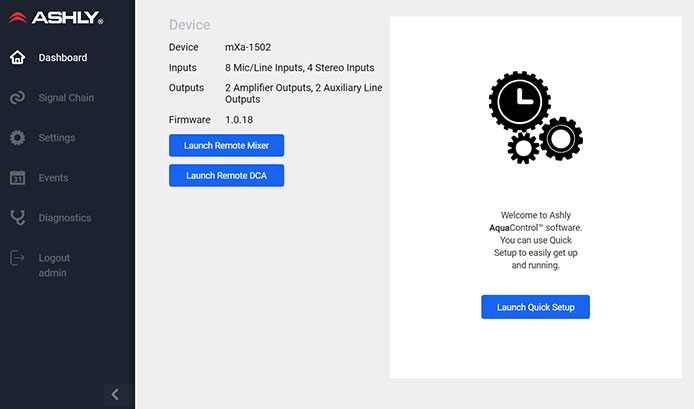Image resolution: width=694 pixels, height=409 pixels.
Task: Open the Dashboard menu item
Action: (62, 58)
